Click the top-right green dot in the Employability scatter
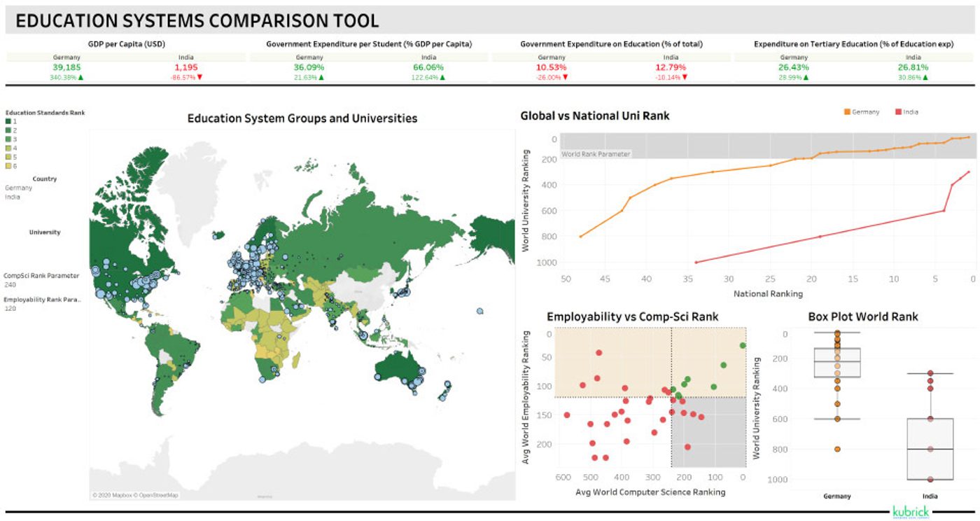The width and height of the screenshot is (980, 521). pyautogui.click(x=742, y=345)
